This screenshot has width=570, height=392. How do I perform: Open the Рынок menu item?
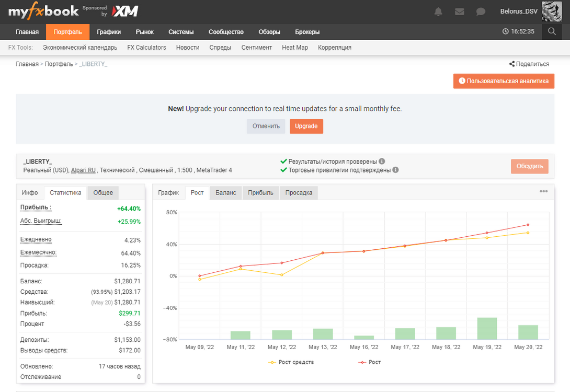click(145, 32)
